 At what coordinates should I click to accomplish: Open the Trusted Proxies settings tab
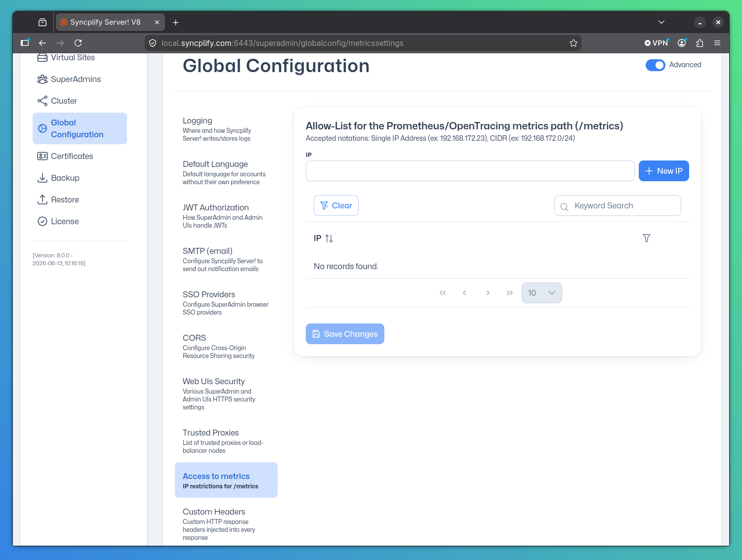(x=226, y=440)
